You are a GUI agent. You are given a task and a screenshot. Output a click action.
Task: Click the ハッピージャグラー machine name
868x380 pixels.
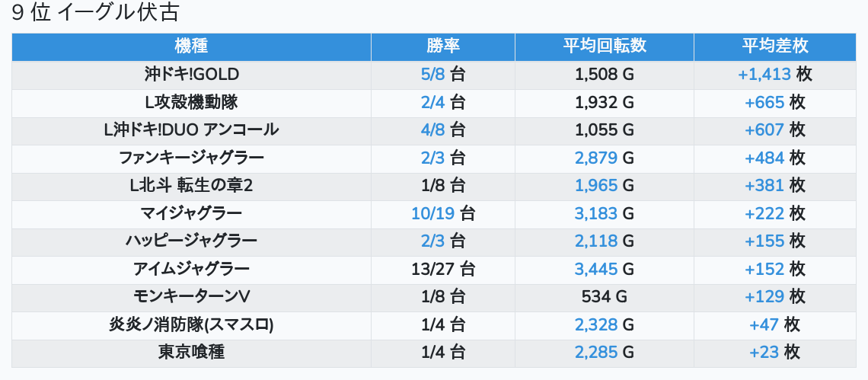pyautogui.click(x=191, y=241)
